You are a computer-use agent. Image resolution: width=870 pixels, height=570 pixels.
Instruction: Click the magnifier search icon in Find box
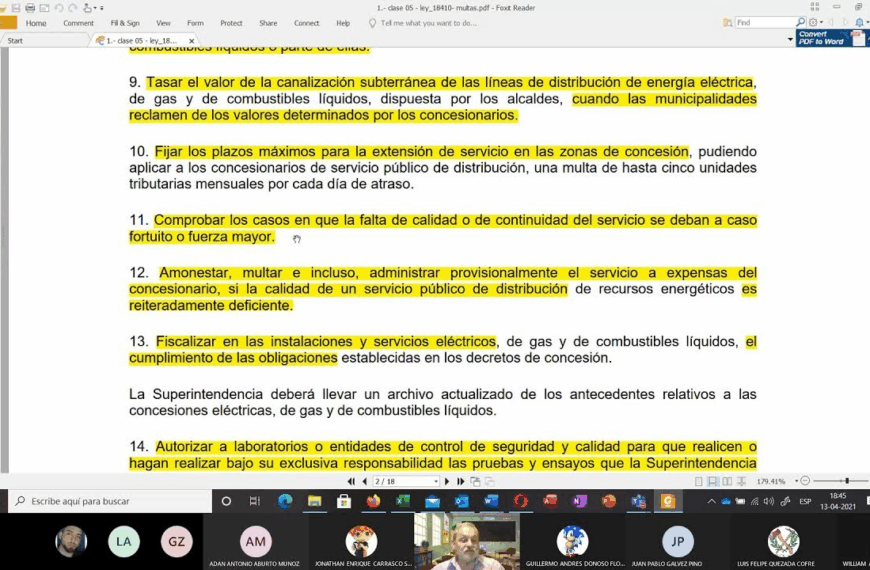(800, 22)
